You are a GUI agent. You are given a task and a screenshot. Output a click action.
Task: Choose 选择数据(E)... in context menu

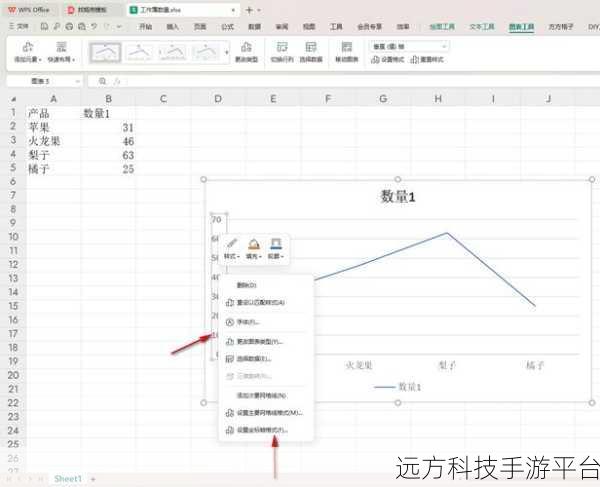pos(267,359)
